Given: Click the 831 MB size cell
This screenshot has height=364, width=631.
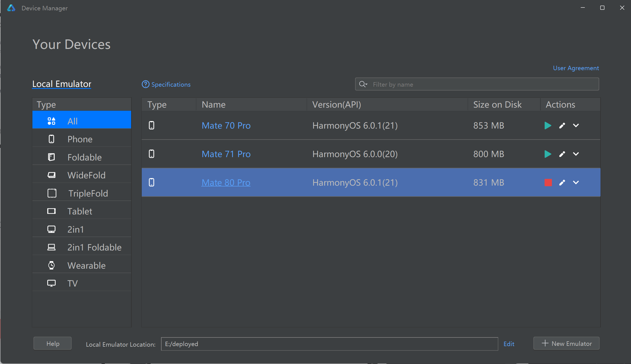Looking at the screenshot, I should 489,183.
